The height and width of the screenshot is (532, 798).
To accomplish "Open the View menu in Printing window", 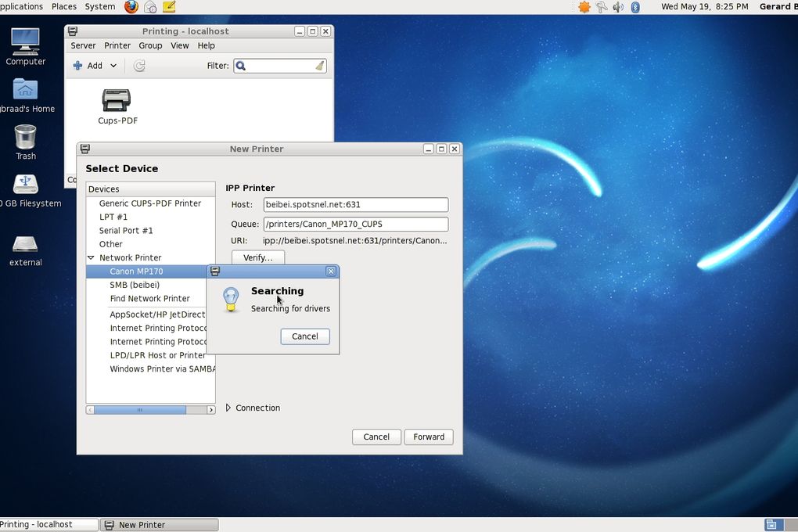I will tap(180, 45).
